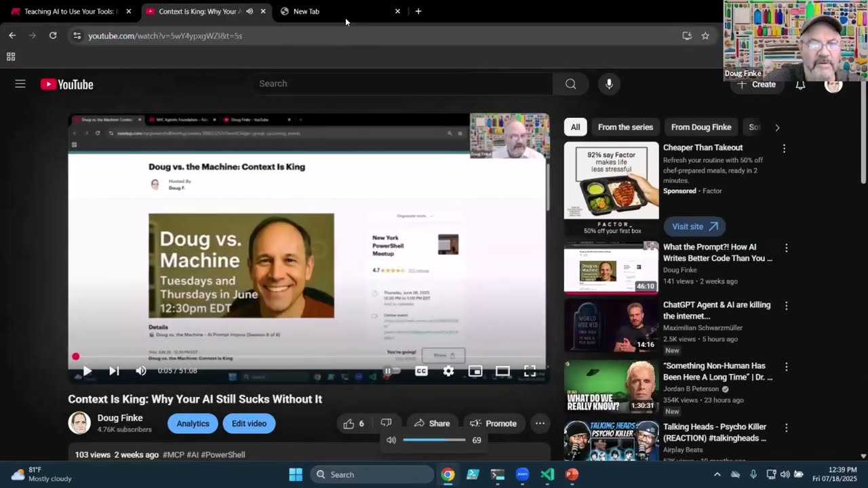Open Zoom from the taskbar
Image resolution: width=868 pixels, height=488 pixels.
point(522,474)
